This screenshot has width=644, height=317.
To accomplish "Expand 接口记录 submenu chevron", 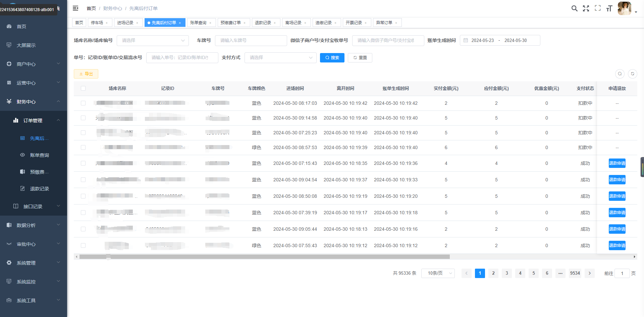I will click(x=58, y=206).
